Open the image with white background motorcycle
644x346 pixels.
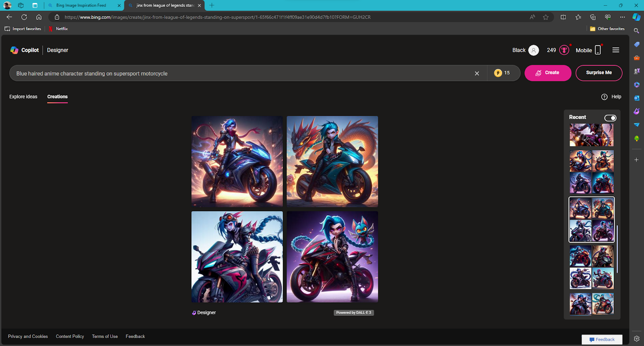click(237, 257)
